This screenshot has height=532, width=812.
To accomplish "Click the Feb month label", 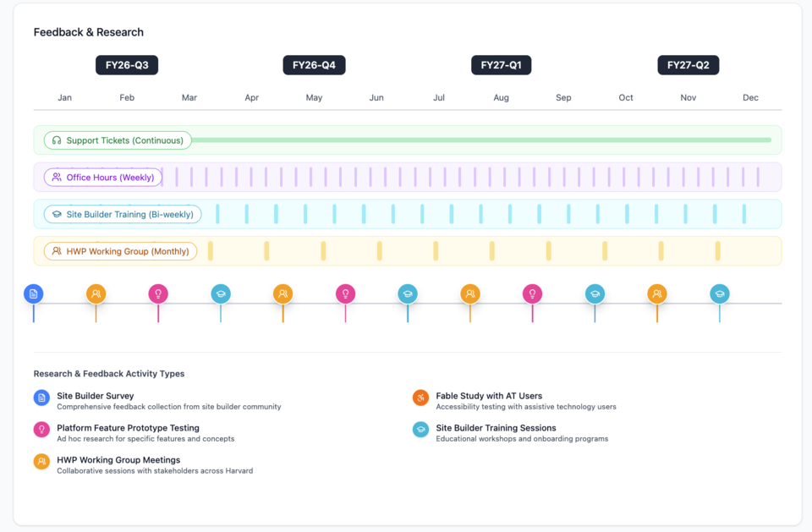I will [127, 97].
